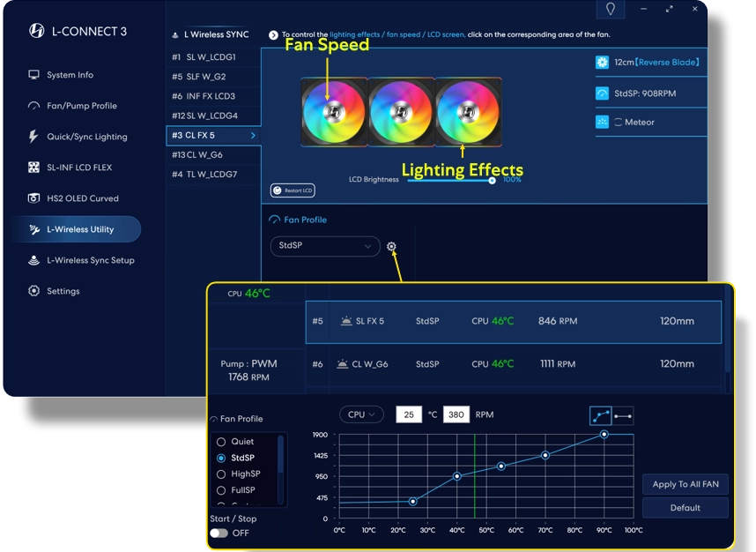This screenshot has width=756, height=552.
Task: Select device #1 SL W_LCDG1
Action: [213, 57]
